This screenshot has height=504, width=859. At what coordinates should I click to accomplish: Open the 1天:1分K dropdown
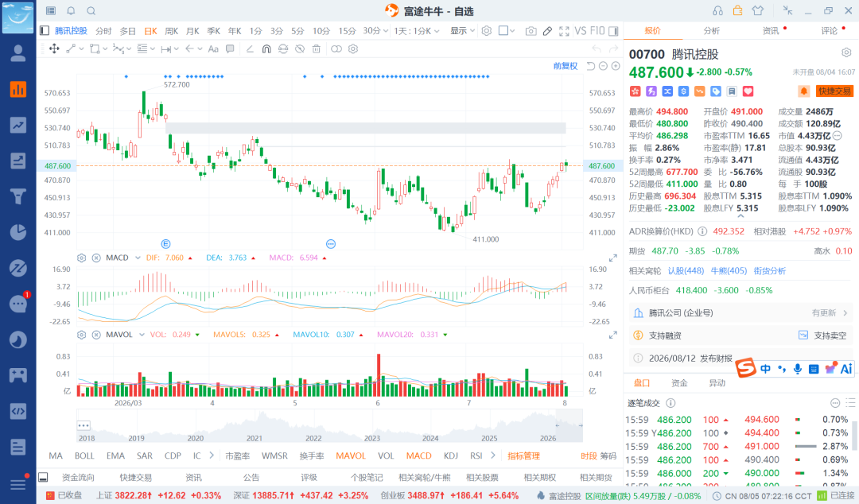(x=417, y=31)
